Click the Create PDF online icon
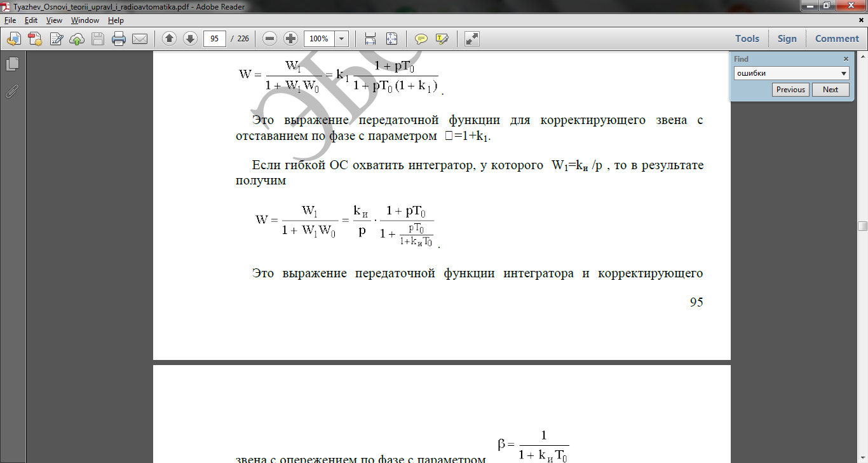Image resolution: width=868 pixels, height=463 pixels. coord(34,39)
